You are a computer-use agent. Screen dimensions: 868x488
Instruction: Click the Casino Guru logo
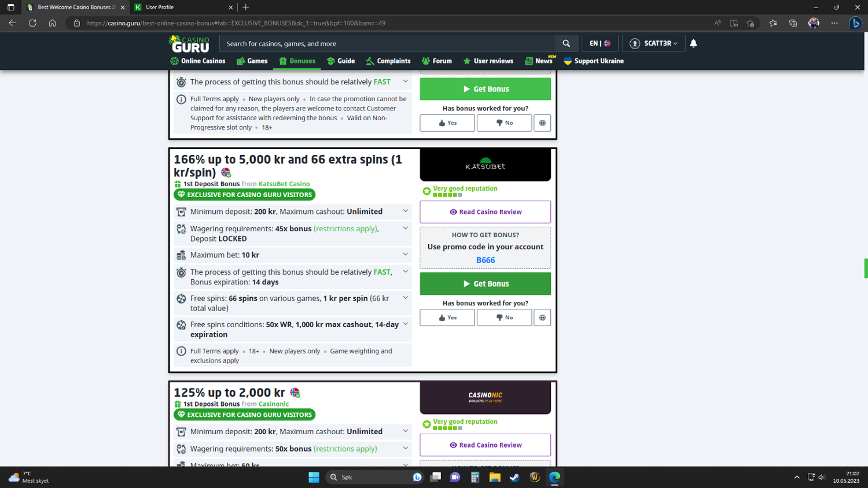pos(190,43)
